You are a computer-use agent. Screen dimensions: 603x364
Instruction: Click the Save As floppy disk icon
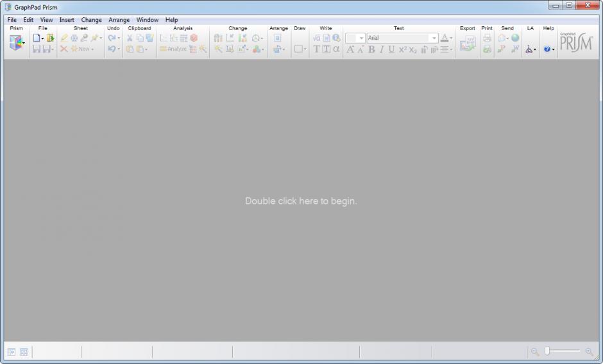click(x=47, y=49)
